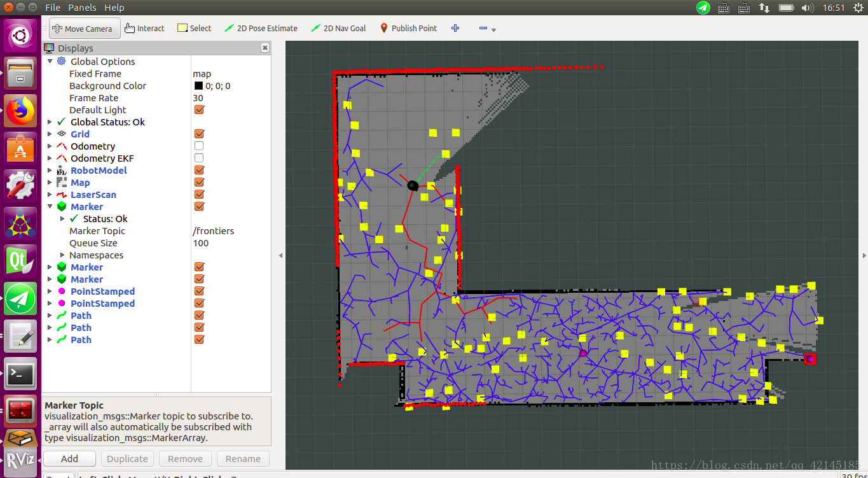
Task: Open Ubuntu Dash from the launcher
Action: point(21,36)
